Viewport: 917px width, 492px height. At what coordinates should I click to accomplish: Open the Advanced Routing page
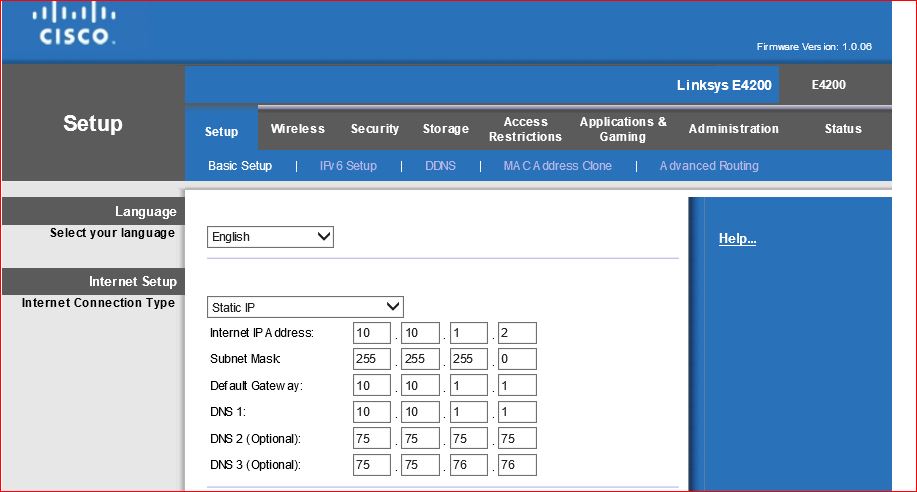pos(709,166)
